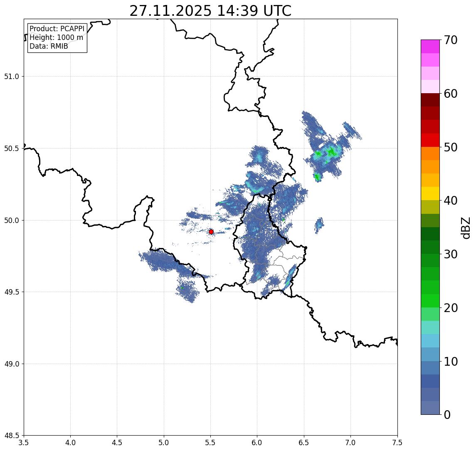Screen dimensions: 476x451
Task: Click 'Product: PCAPPI' in info box
Action: click(57, 29)
